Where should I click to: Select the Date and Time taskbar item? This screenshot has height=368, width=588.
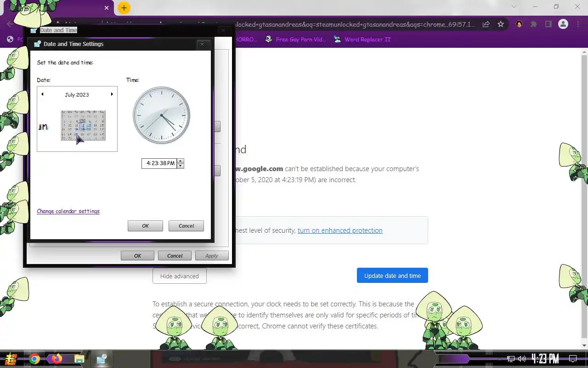(x=102, y=359)
